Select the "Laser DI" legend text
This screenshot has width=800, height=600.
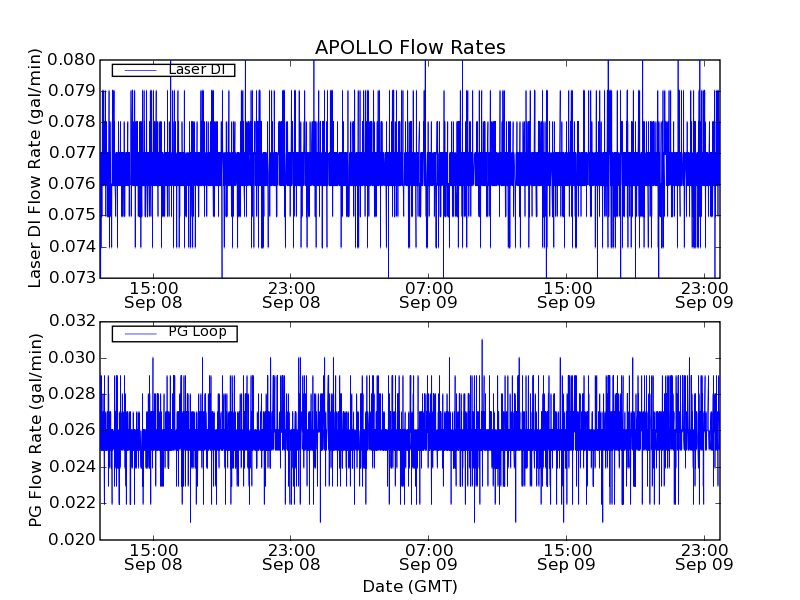196,70
